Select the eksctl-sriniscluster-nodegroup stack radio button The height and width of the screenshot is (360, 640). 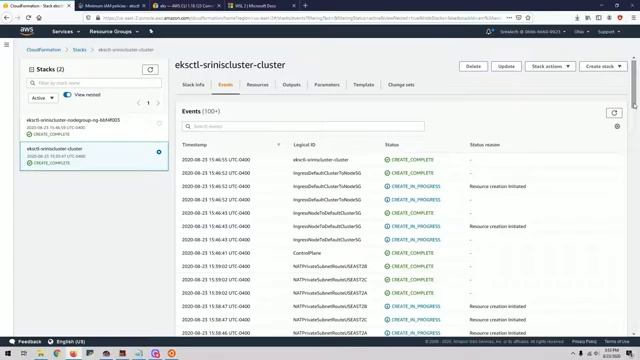[159, 123]
